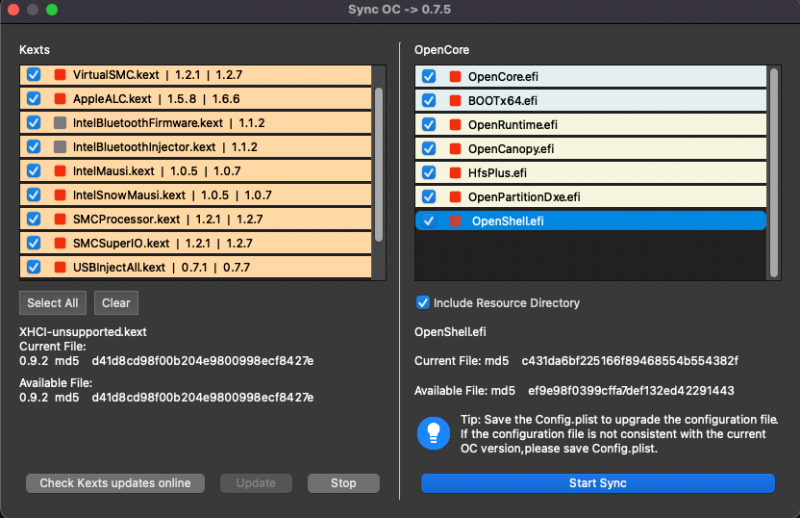Click red status square of OpenCanopy.efi

[455, 149]
